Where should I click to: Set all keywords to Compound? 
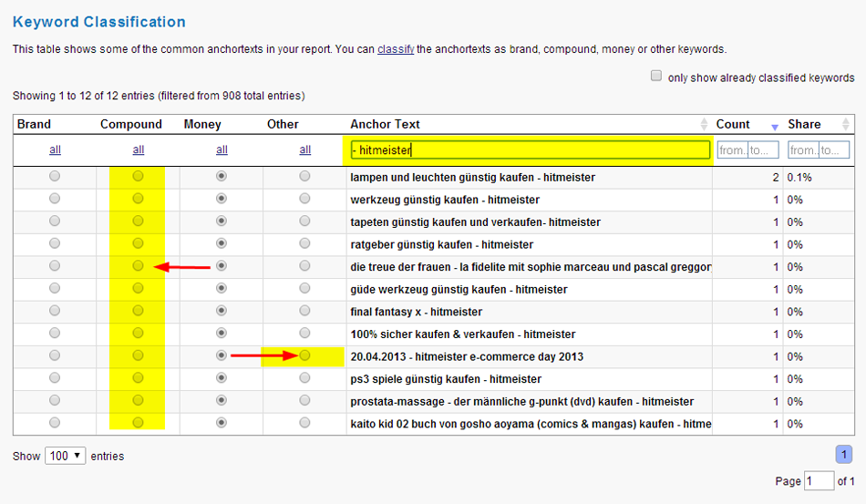138,149
